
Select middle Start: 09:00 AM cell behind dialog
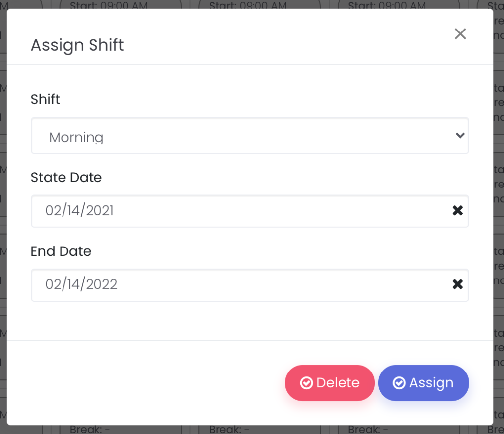[248, 5]
